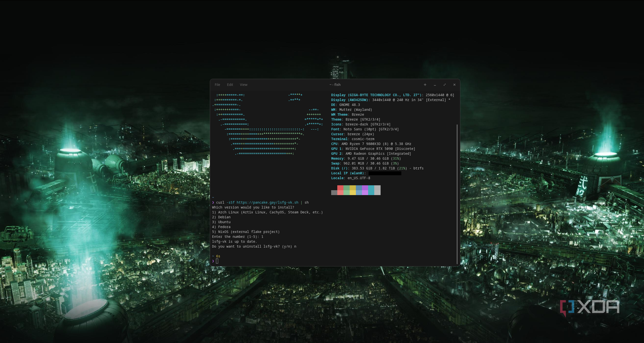Minimize the fish terminal window

pos(435,85)
